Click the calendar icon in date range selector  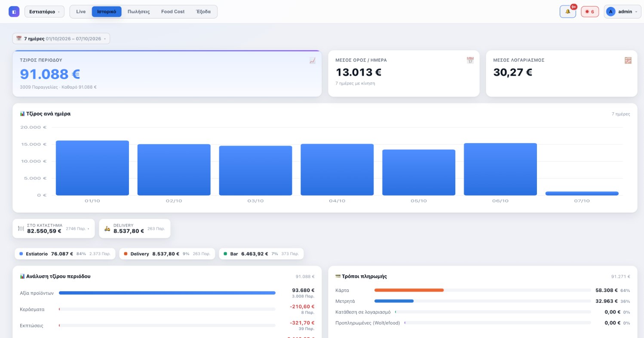click(19, 39)
